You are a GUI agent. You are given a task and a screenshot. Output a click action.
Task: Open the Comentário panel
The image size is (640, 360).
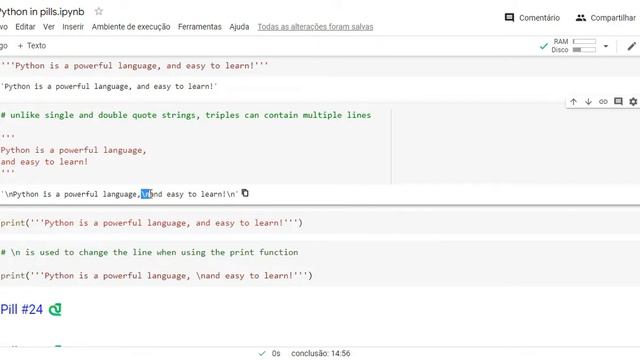point(532,18)
